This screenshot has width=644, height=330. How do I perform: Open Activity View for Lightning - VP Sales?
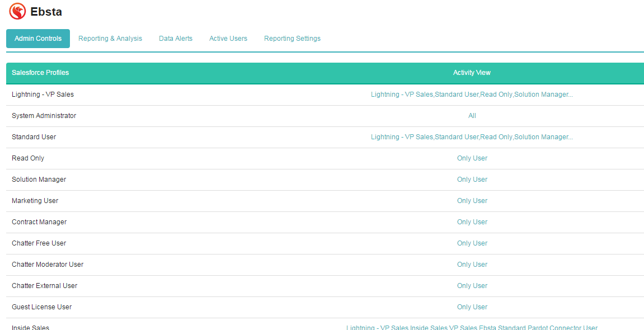(x=472, y=95)
